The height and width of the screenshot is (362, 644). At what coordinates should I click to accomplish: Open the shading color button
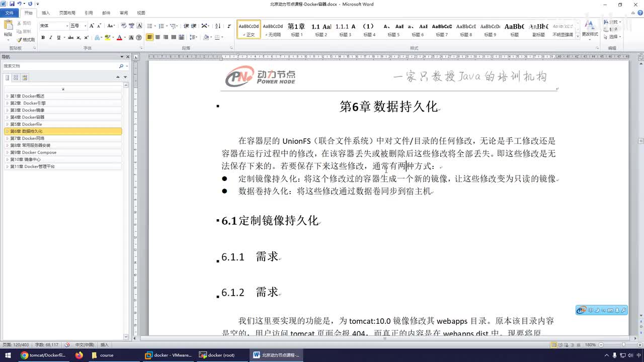[x=206, y=38]
